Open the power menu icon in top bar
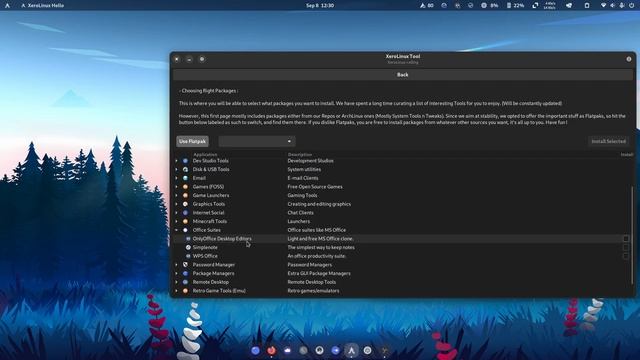This screenshot has width=640, height=360. [x=631, y=5]
